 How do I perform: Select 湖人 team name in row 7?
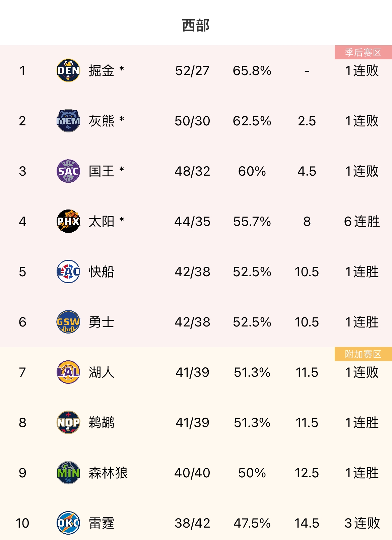pos(102,372)
